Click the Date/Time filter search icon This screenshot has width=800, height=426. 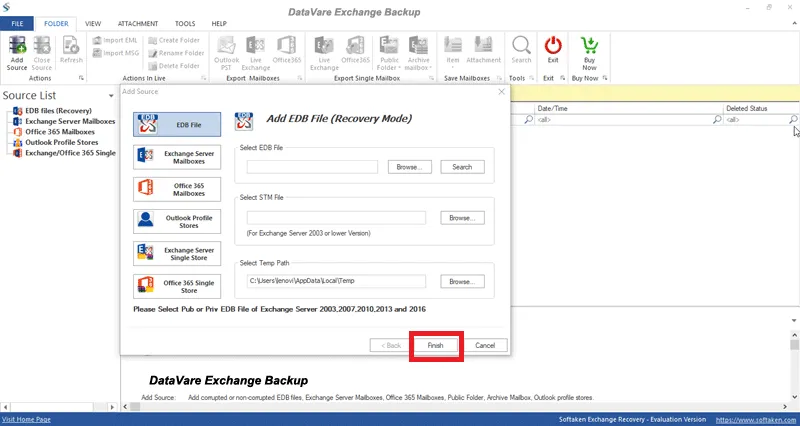tap(717, 119)
